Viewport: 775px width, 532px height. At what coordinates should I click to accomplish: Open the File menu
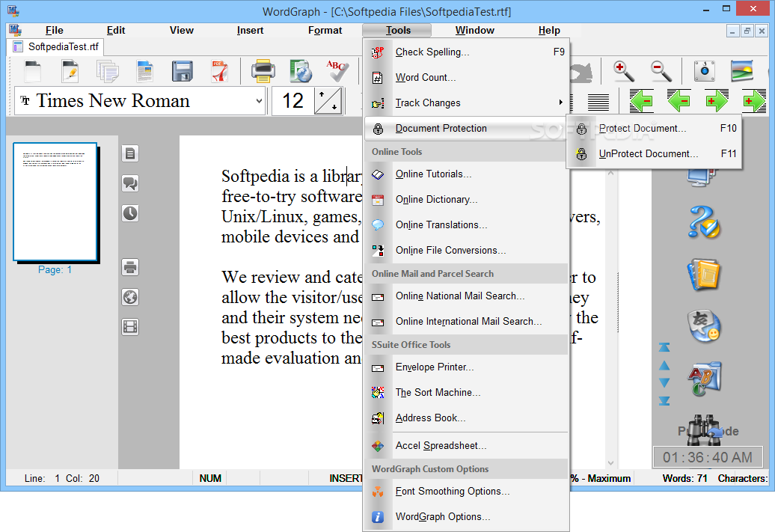54,30
